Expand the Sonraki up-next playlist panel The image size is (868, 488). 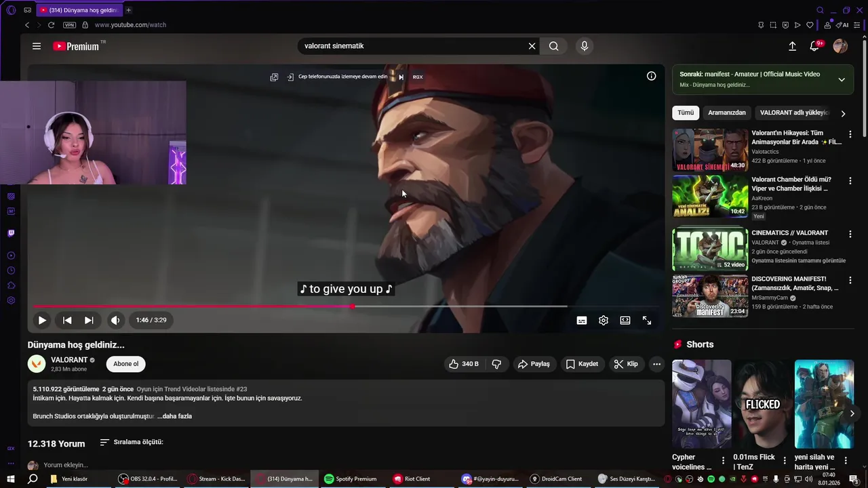coord(842,79)
